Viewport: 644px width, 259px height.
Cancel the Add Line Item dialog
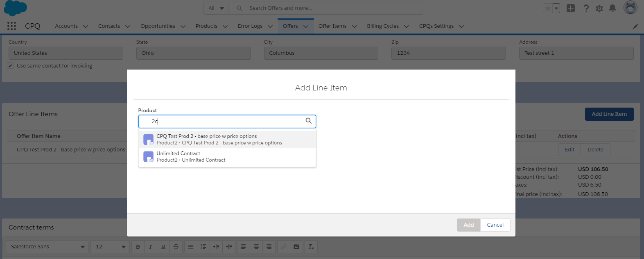pyautogui.click(x=495, y=225)
